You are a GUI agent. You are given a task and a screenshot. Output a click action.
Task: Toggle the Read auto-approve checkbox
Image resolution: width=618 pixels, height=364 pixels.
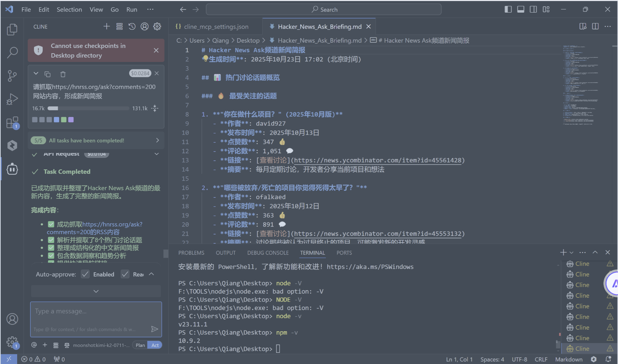[125, 274]
